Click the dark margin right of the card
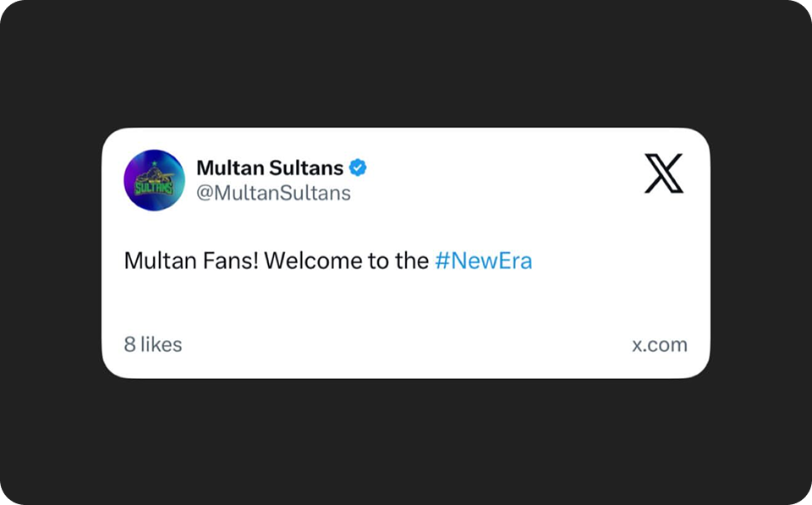Image resolution: width=812 pixels, height=505 pixels. (760, 254)
